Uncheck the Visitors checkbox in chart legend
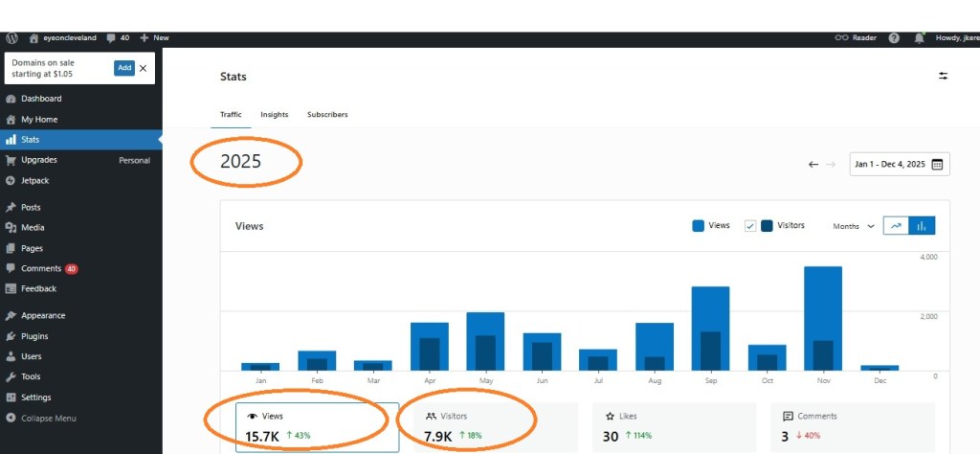 [x=750, y=226]
